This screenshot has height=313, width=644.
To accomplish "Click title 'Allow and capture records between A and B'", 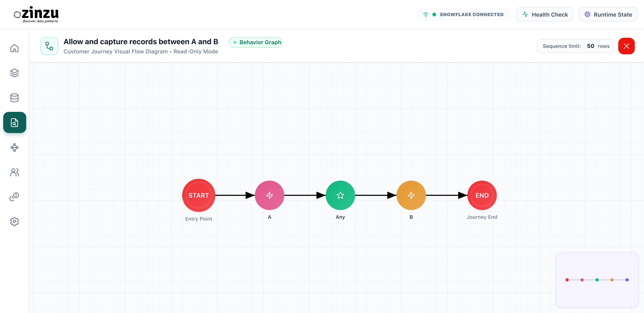I will (141, 41).
